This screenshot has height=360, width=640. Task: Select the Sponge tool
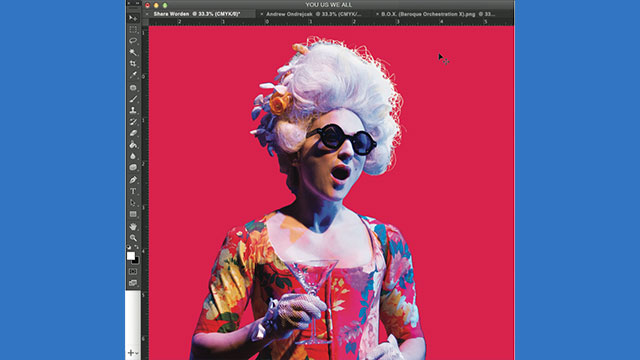point(133,167)
